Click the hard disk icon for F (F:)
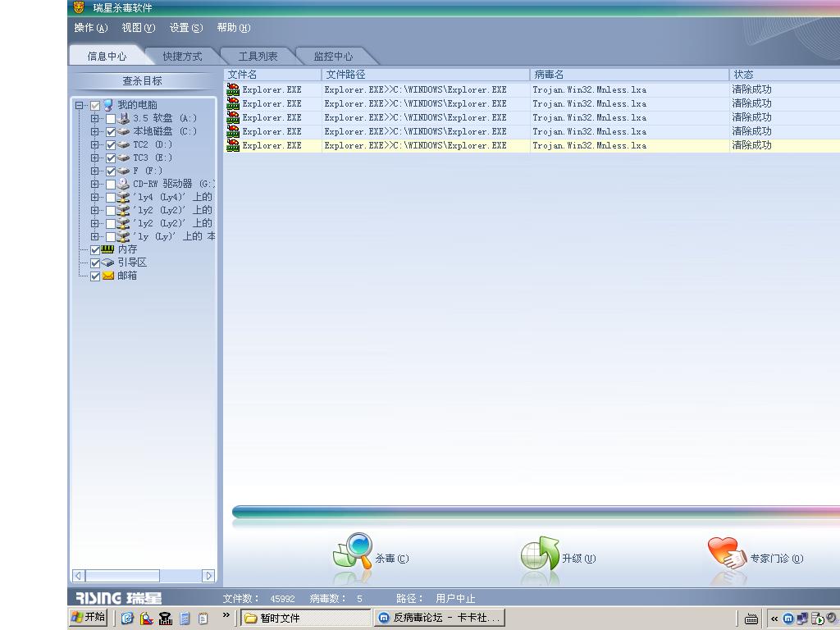The image size is (840, 630). coord(123,171)
